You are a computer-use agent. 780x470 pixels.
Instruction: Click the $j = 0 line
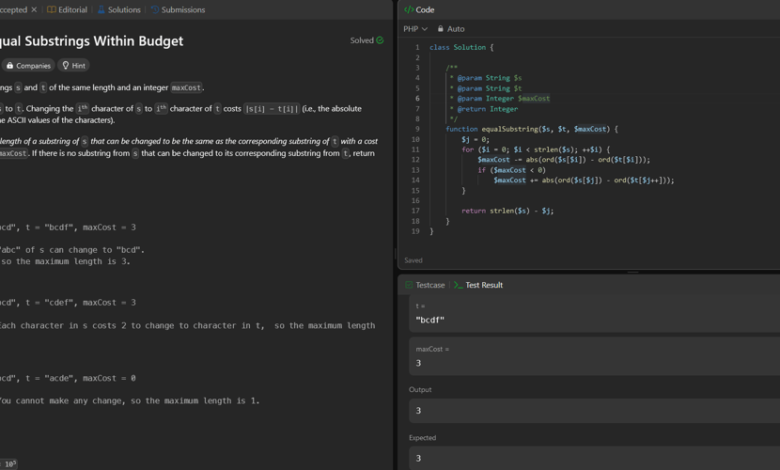[475, 139]
